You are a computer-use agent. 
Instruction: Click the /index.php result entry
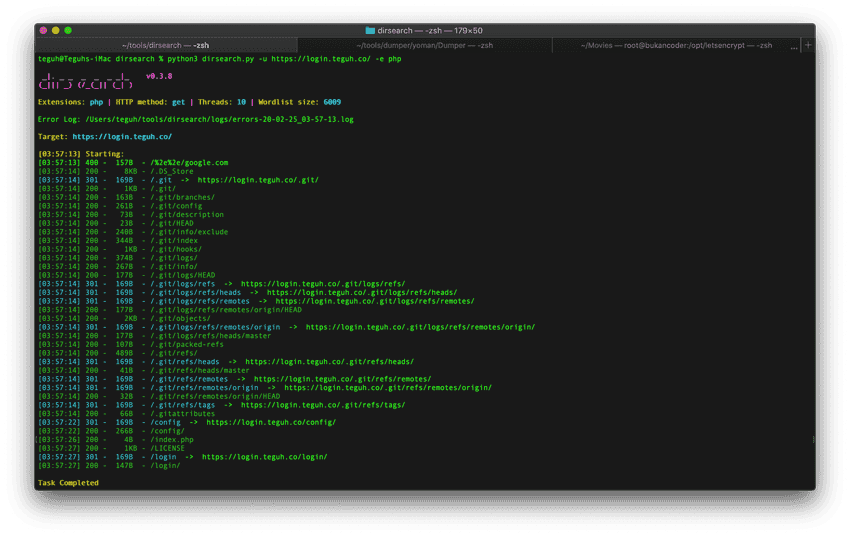tap(171, 439)
